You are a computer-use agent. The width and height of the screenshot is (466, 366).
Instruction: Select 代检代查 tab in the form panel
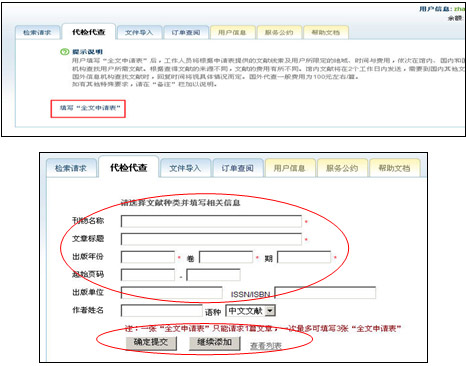click(x=129, y=167)
